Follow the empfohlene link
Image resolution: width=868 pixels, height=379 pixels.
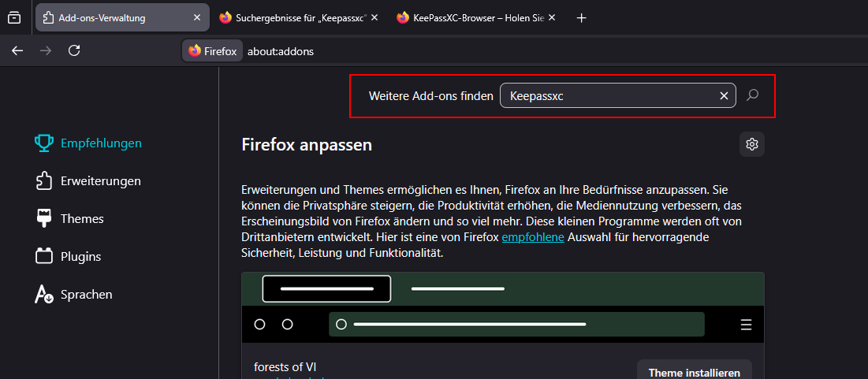click(533, 237)
